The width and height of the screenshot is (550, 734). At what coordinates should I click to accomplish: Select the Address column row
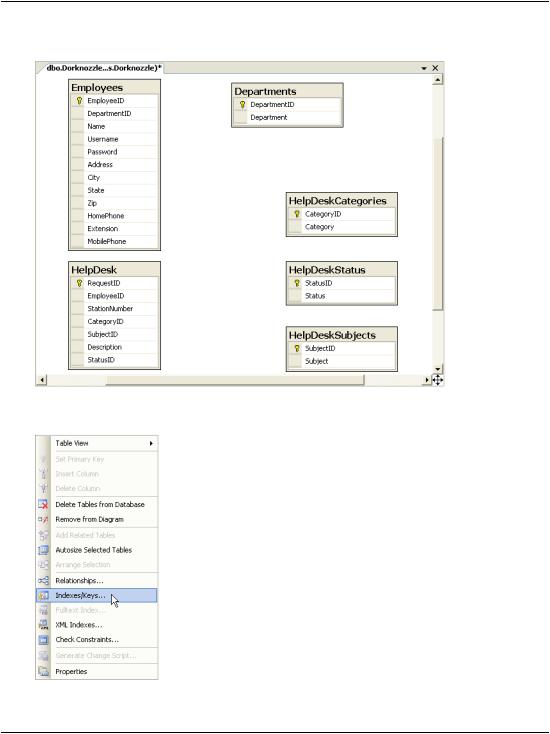coord(115,165)
